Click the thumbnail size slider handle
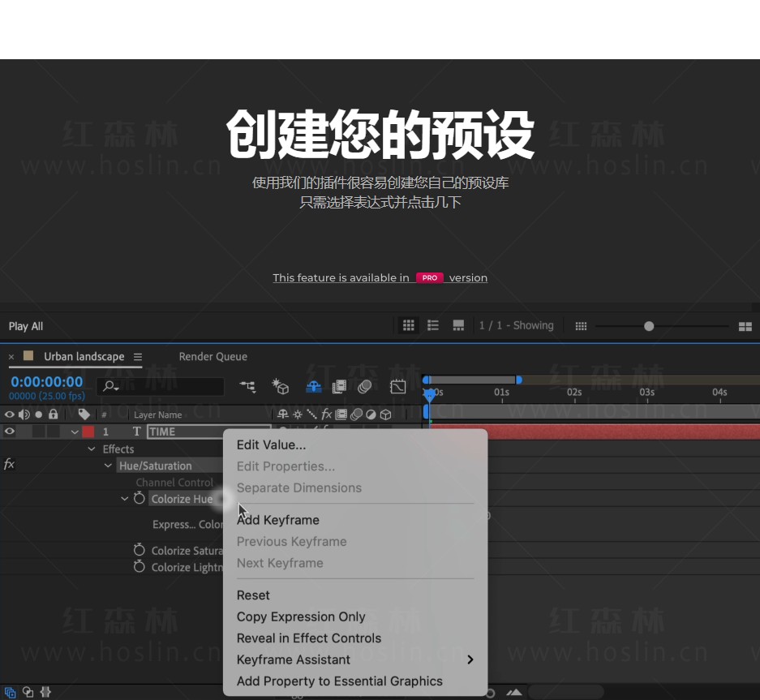760x700 pixels. pyautogui.click(x=649, y=326)
